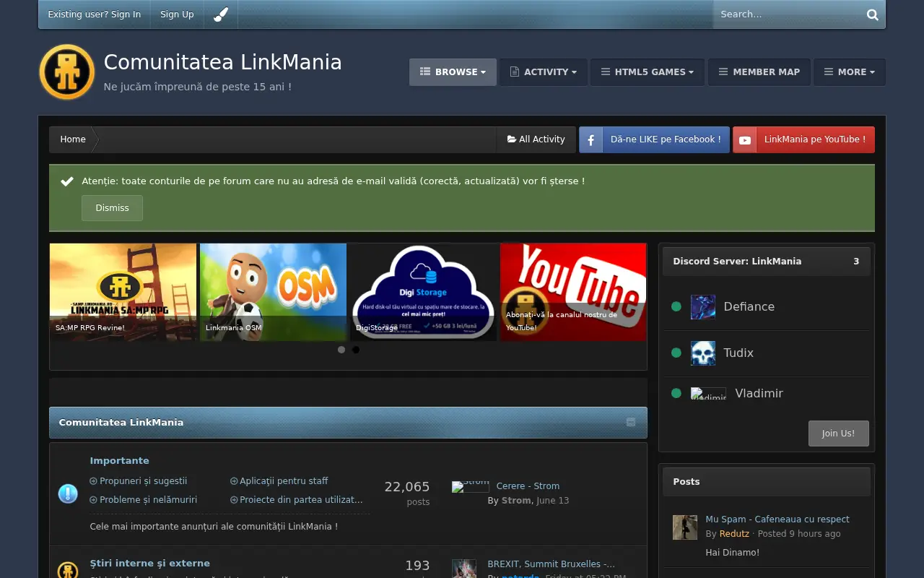Image resolution: width=924 pixels, height=578 pixels.
Task: Click the Join Us! Discord button
Action: (838, 433)
